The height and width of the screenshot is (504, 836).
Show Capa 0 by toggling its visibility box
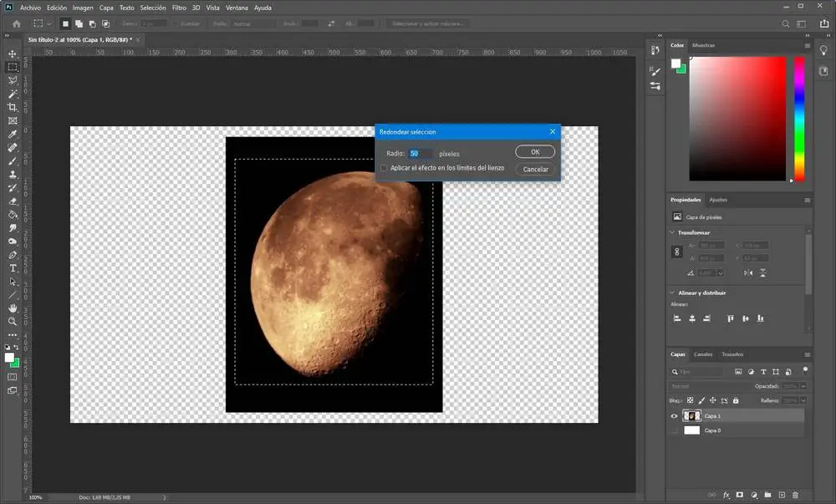click(x=675, y=430)
